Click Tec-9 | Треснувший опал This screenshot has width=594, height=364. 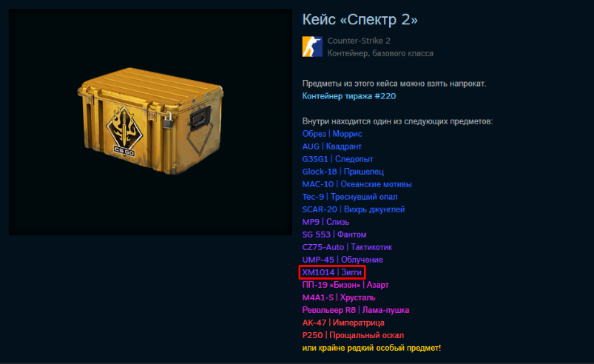point(350,197)
